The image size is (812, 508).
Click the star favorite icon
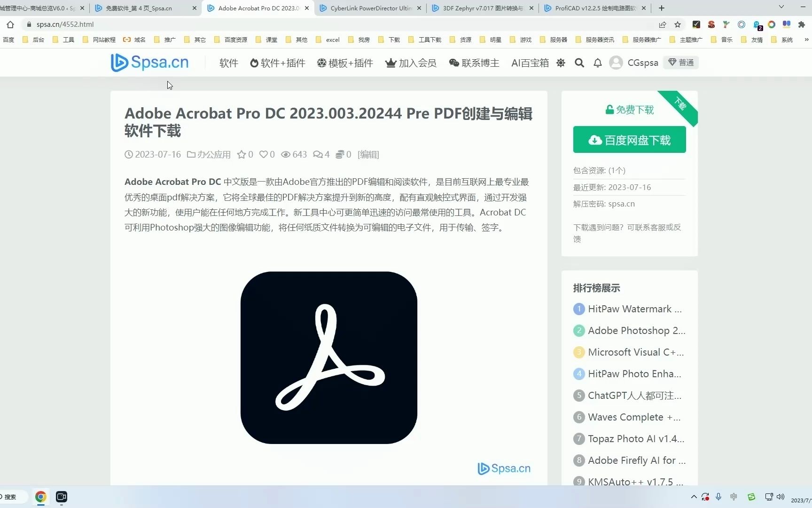tap(241, 154)
